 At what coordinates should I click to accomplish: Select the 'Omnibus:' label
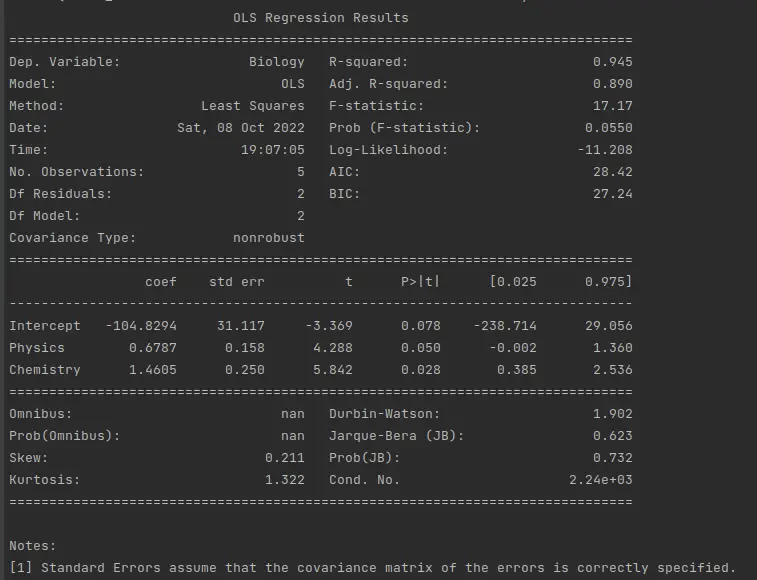[41, 414]
